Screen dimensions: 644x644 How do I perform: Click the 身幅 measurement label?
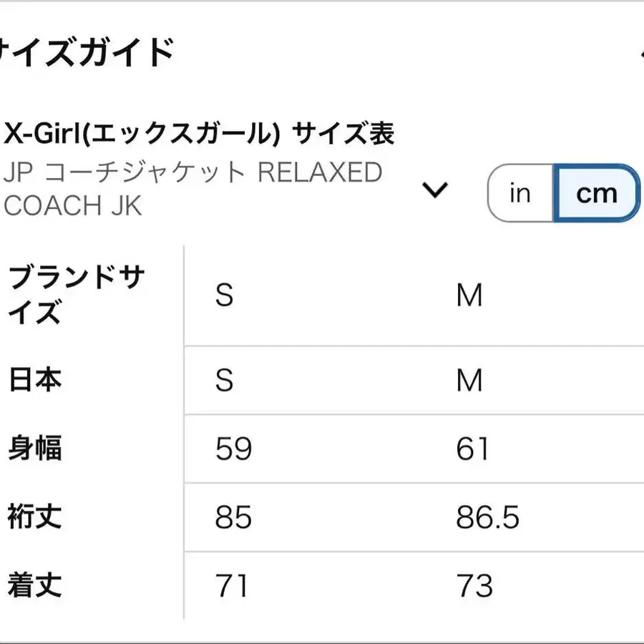34,449
